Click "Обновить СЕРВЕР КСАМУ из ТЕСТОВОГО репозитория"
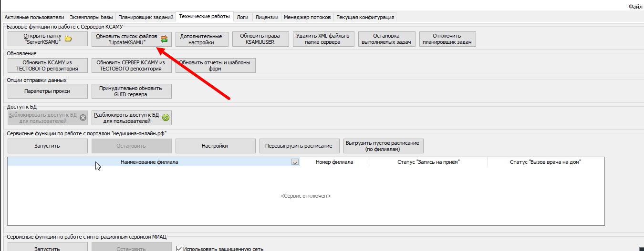The height and width of the screenshot is (251, 644). pos(131,65)
